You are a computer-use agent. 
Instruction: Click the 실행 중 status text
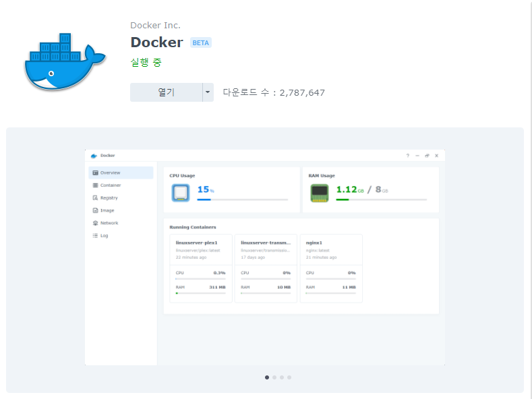coord(146,63)
